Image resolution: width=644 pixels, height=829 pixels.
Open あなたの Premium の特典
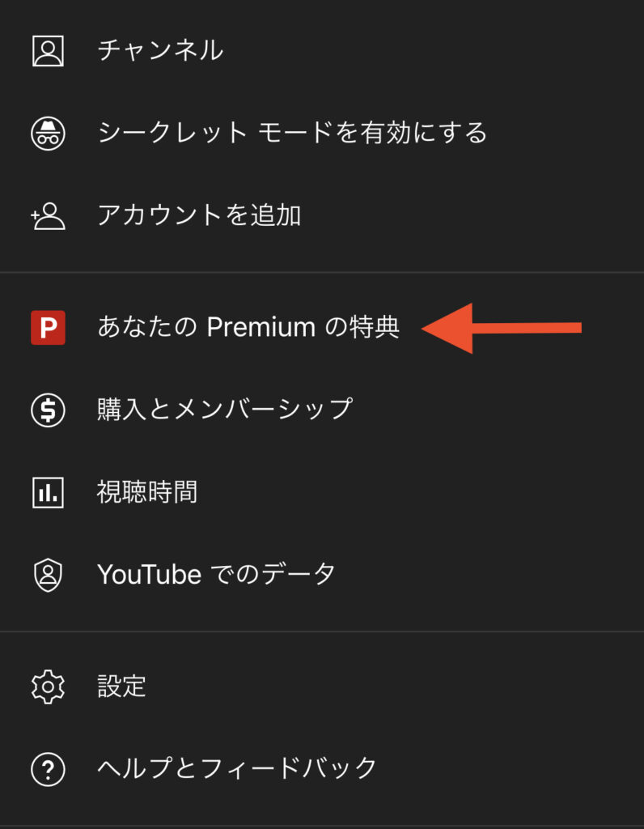pyautogui.click(x=249, y=327)
